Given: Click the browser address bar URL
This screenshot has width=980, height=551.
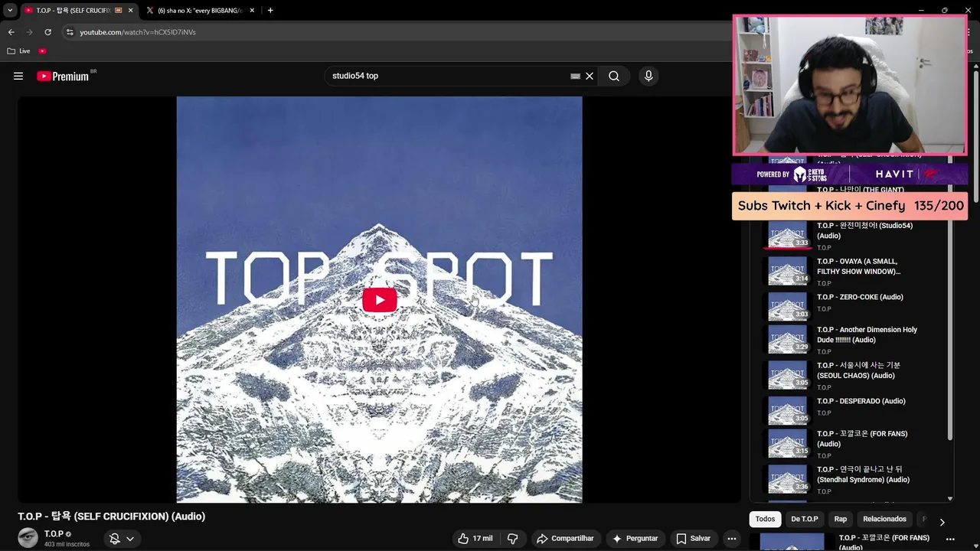Looking at the screenshot, I should pyautogui.click(x=138, y=32).
